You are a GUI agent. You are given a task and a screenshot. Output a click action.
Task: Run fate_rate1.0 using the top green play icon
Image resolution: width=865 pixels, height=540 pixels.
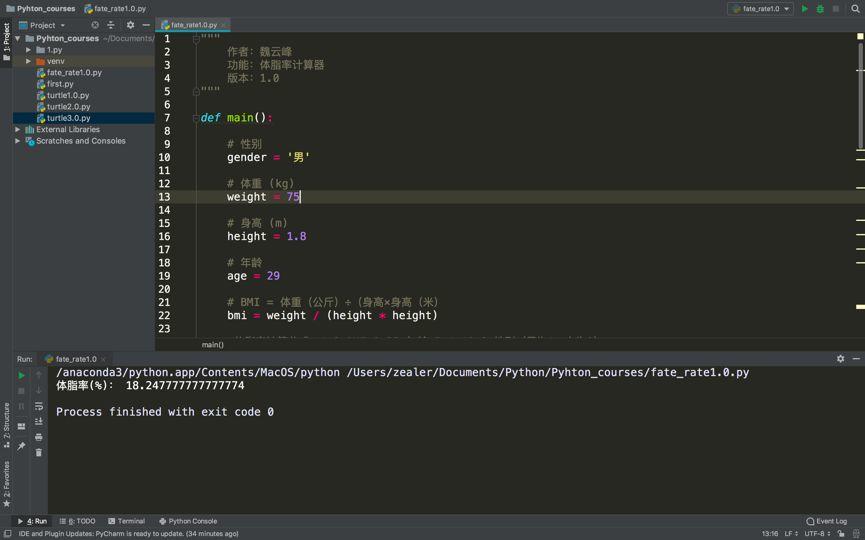[805, 9]
